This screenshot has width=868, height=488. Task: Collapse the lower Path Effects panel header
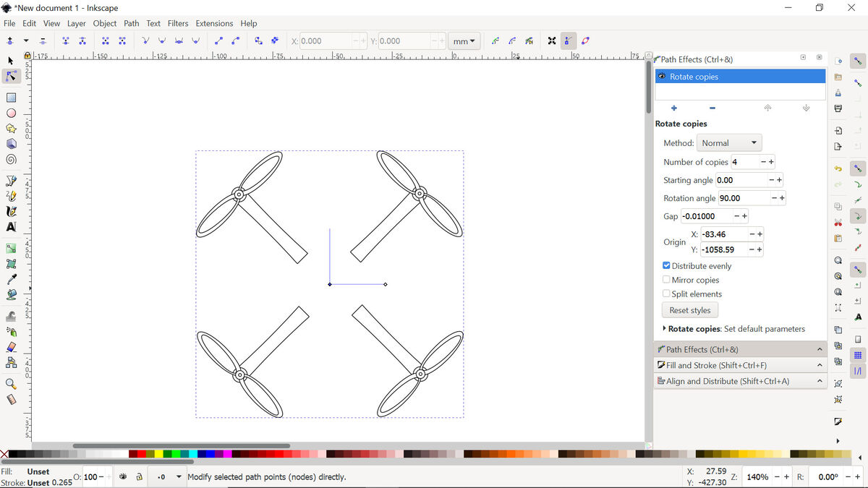click(740, 350)
